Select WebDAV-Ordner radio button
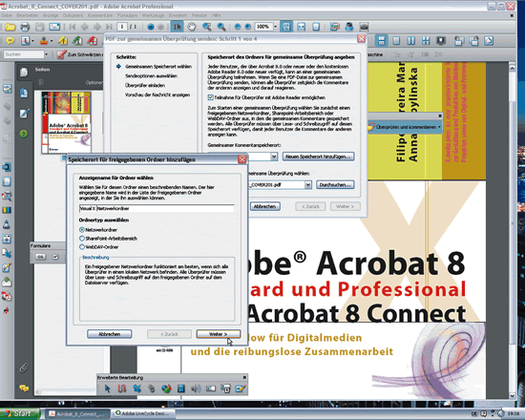Screen dimensions: 525x420 [x=82, y=247]
